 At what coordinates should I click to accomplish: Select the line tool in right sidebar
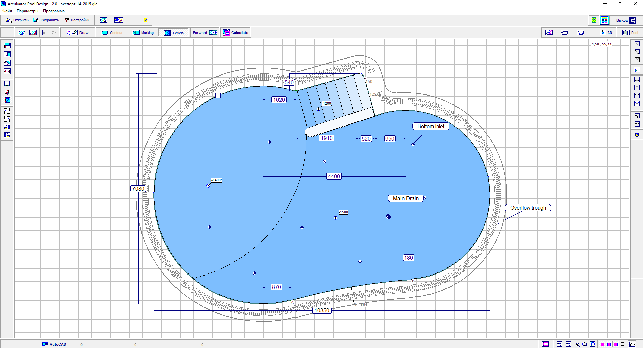(637, 44)
